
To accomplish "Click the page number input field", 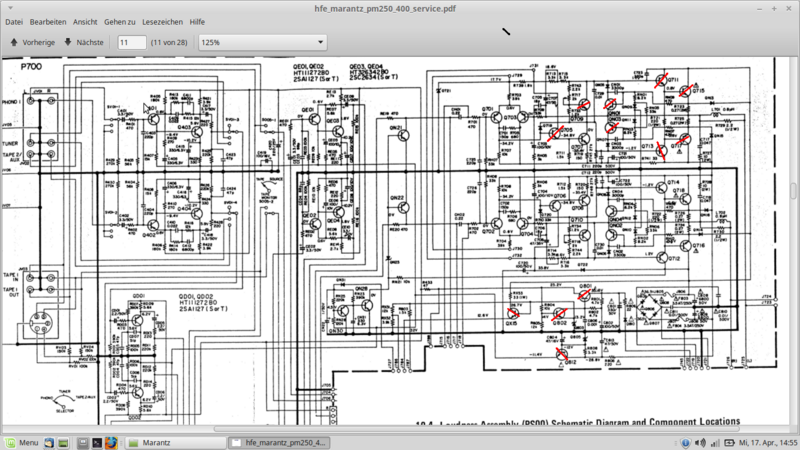I will (132, 42).
